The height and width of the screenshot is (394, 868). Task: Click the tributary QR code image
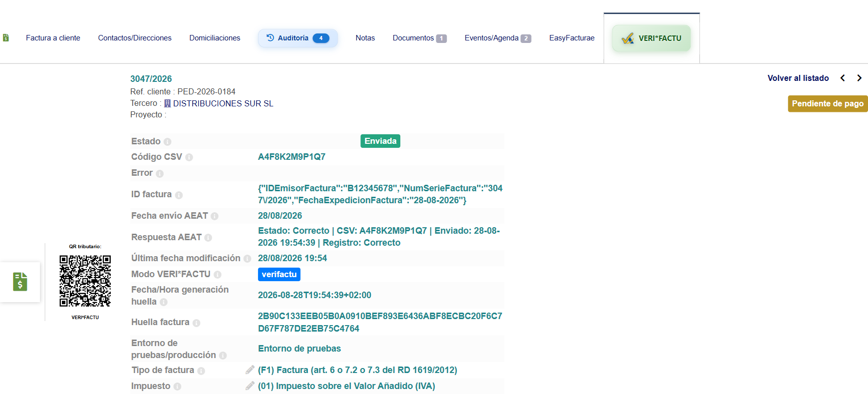tap(85, 281)
